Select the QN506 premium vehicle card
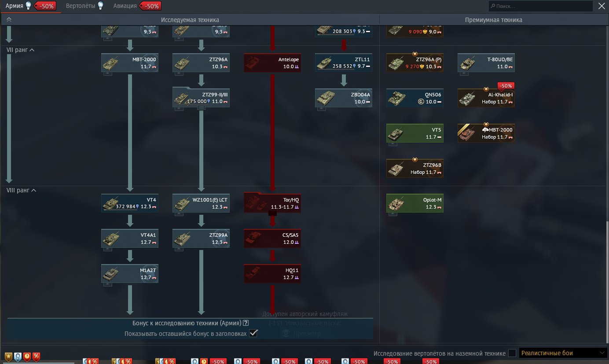 415,98
